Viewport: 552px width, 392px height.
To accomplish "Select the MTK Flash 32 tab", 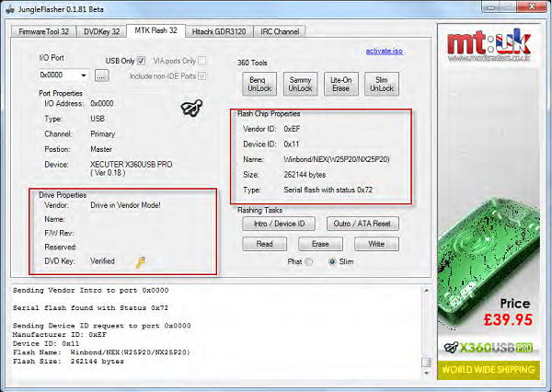I will [x=155, y=30].
